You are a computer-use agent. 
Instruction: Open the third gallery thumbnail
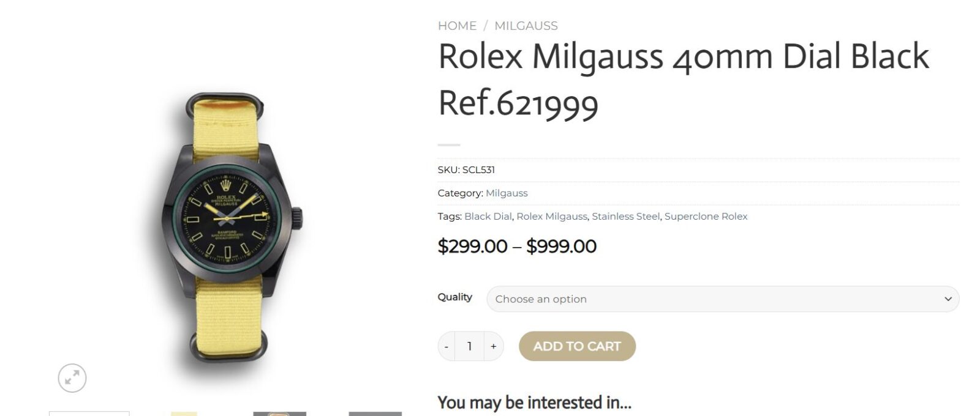click(x=279, y=414)
